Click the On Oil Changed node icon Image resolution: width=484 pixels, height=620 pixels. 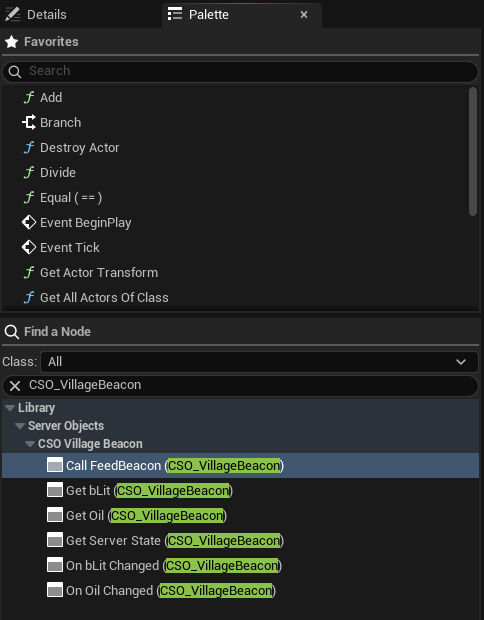(55, 590)
